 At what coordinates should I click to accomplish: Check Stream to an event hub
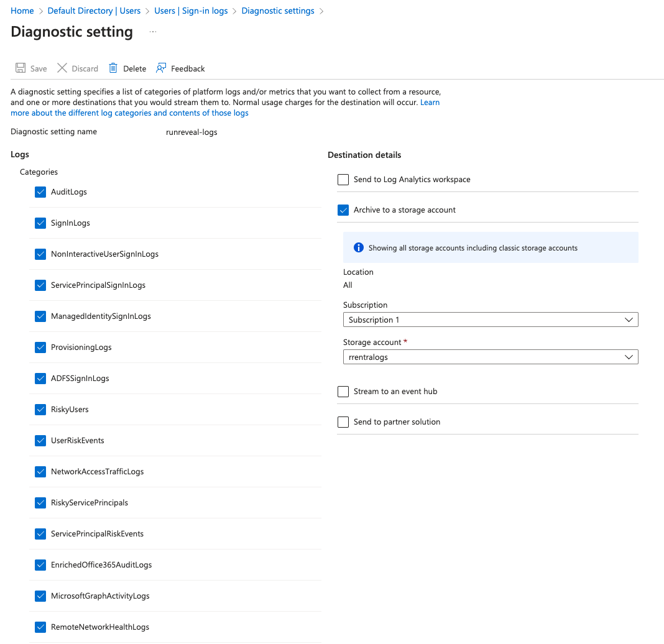343,392
